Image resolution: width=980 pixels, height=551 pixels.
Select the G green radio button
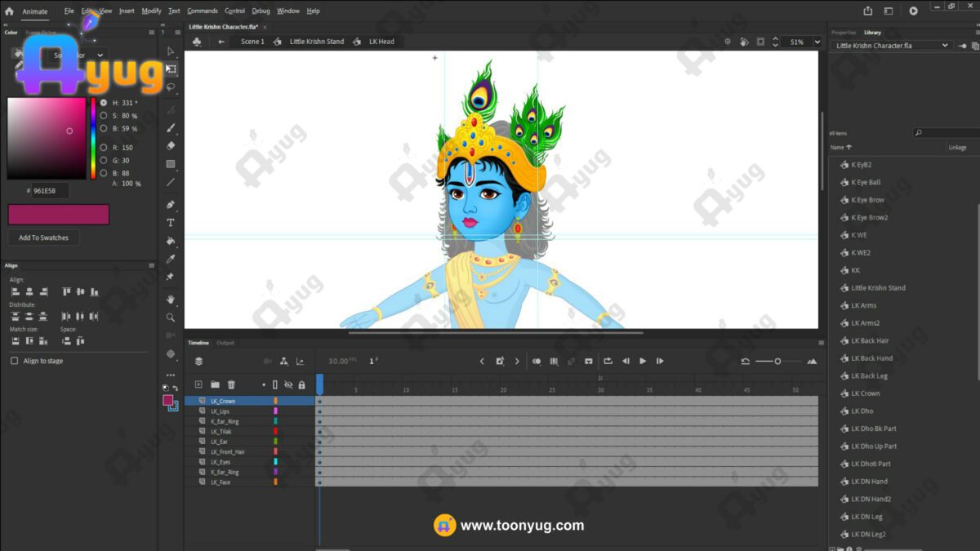pyautogui.click(x=104, y=161)
